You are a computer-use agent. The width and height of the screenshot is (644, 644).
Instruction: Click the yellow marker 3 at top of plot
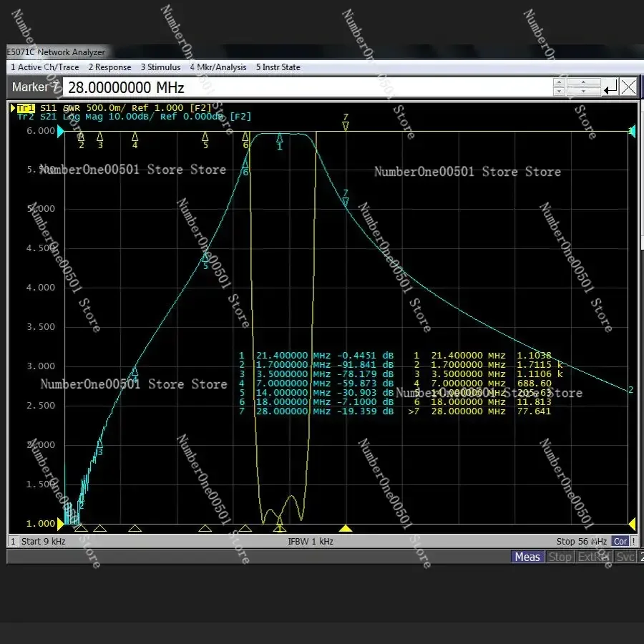99,140
